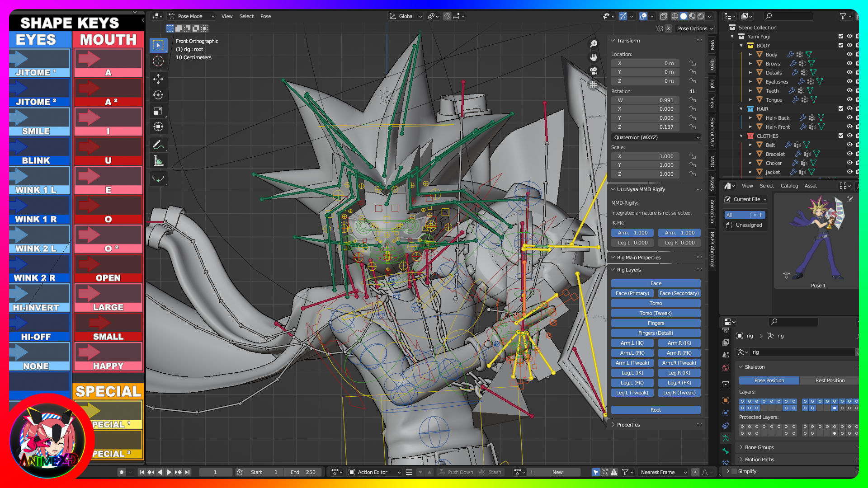
Task: Adjust Leg.L IK-FK slider
Action: (x=632, y=243)
